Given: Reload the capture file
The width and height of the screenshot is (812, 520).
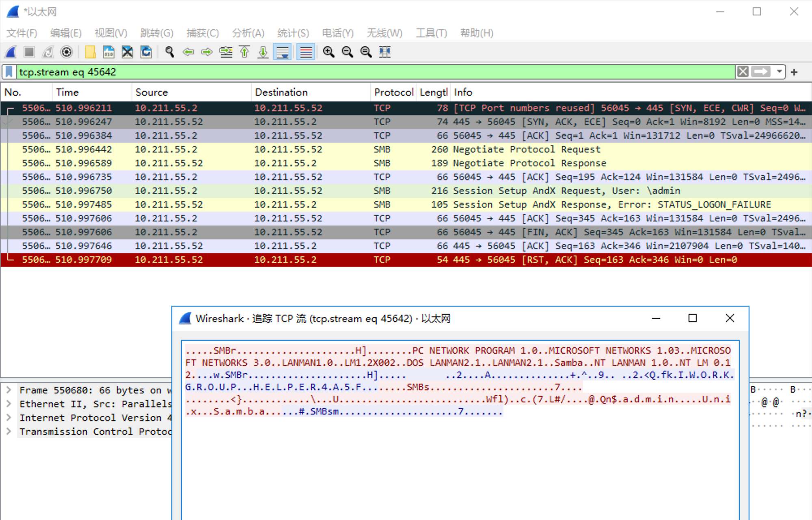Looking at the screenshot, I should (x=146, y=52).
